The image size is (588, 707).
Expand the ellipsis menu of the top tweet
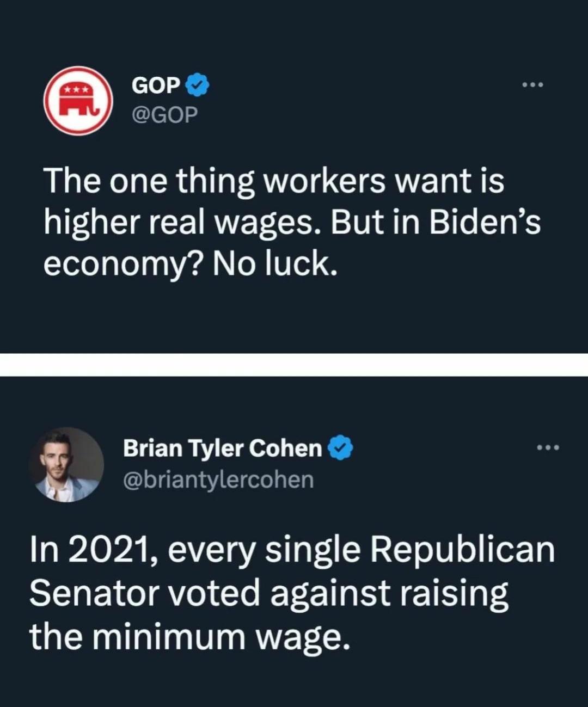tap(532, 84)
